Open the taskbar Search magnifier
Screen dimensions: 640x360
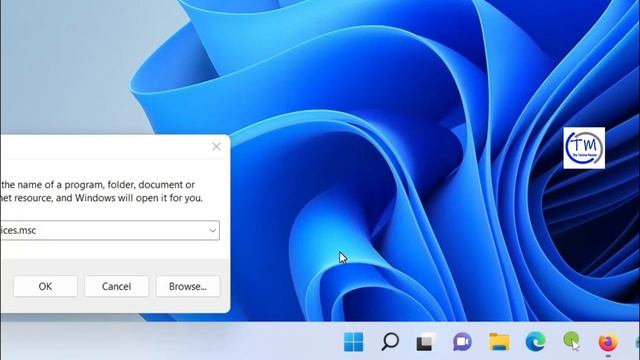click(x=390, y=342)
